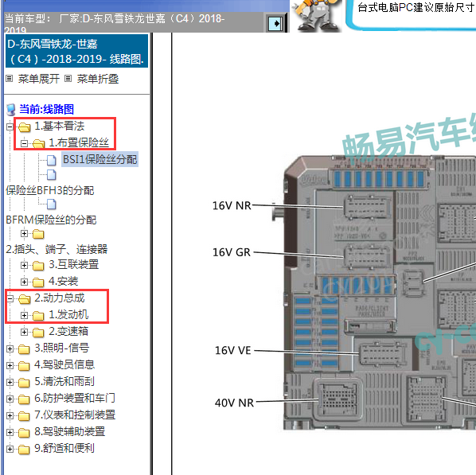Expand the 5.清洗和雨刮 node
This screenshot has height=475, width=476.
pyautogui.click(x=10, y=383)
